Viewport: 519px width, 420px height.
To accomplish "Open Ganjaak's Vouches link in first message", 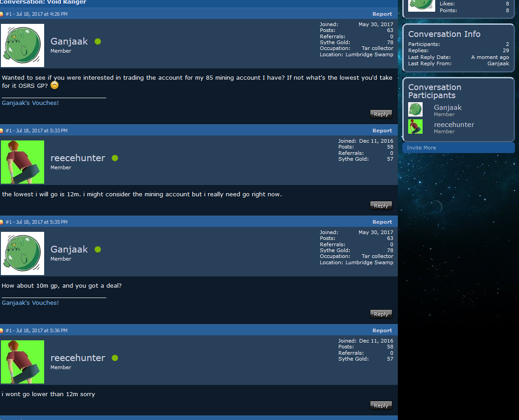I will [x=31, y=103].
